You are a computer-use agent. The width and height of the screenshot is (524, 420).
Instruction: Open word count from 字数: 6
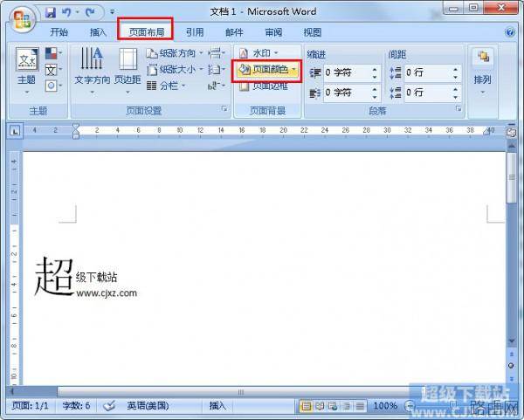pyautogui.click(x=76, y=406)
